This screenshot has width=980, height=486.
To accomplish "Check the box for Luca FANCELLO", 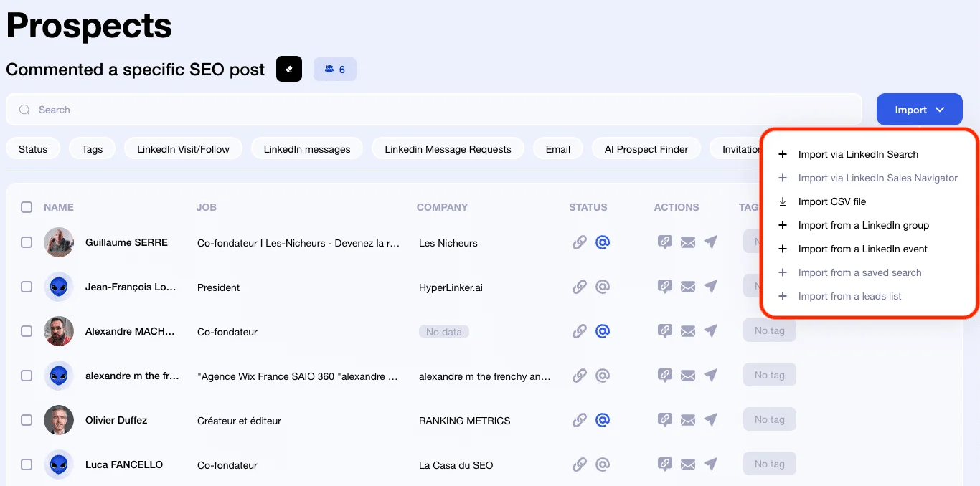I will click(27, 464).
